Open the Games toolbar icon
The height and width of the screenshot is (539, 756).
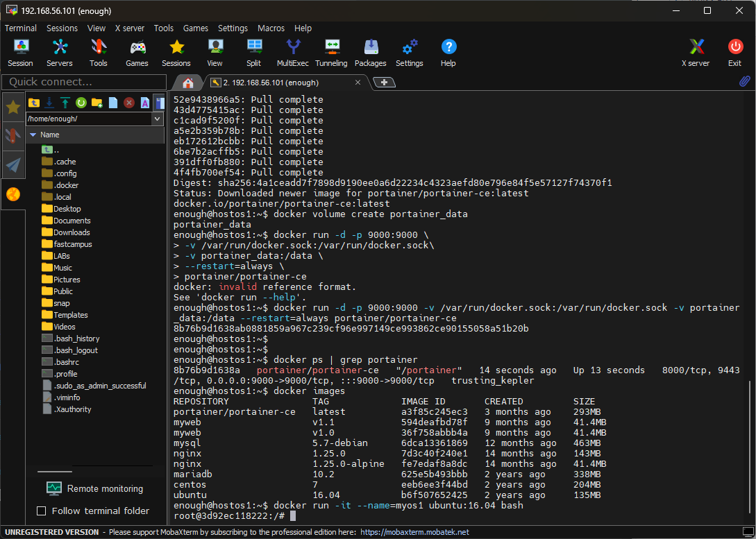click(x=137, y=53)
